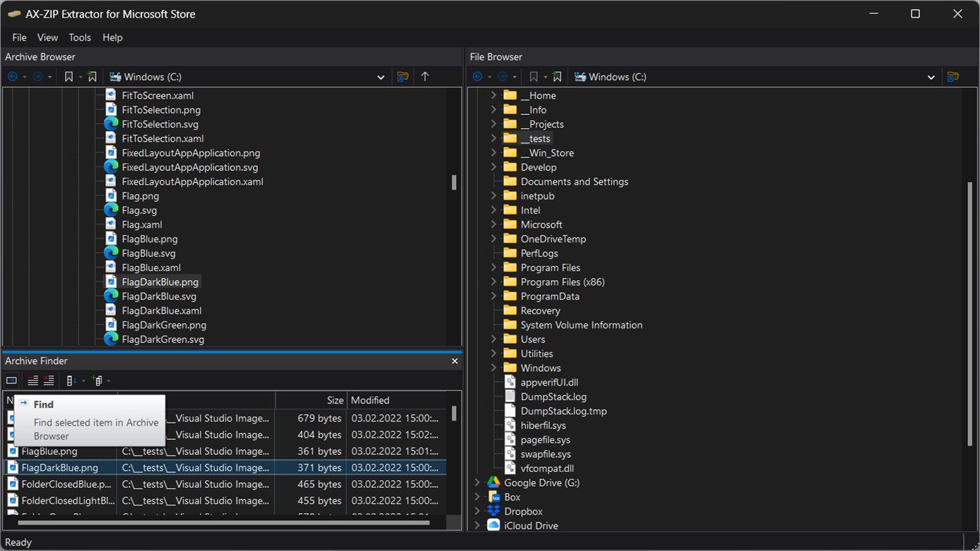
Task: Open the Tools menu
Action: tap(79, 37)
